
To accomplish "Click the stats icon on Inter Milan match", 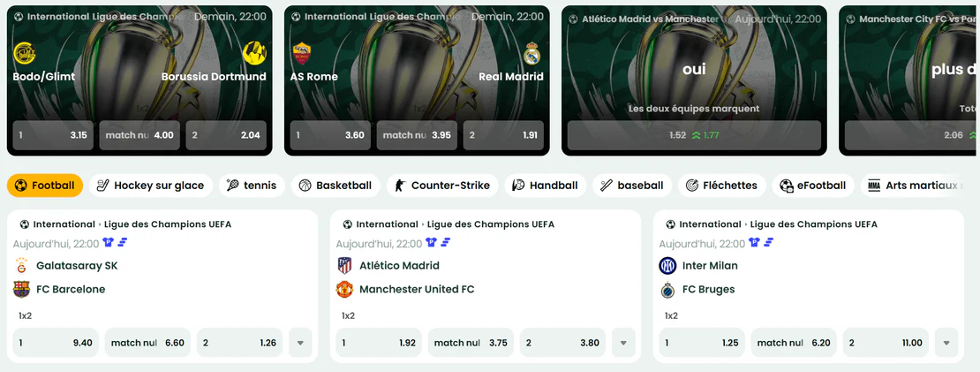I will [769, 243].
